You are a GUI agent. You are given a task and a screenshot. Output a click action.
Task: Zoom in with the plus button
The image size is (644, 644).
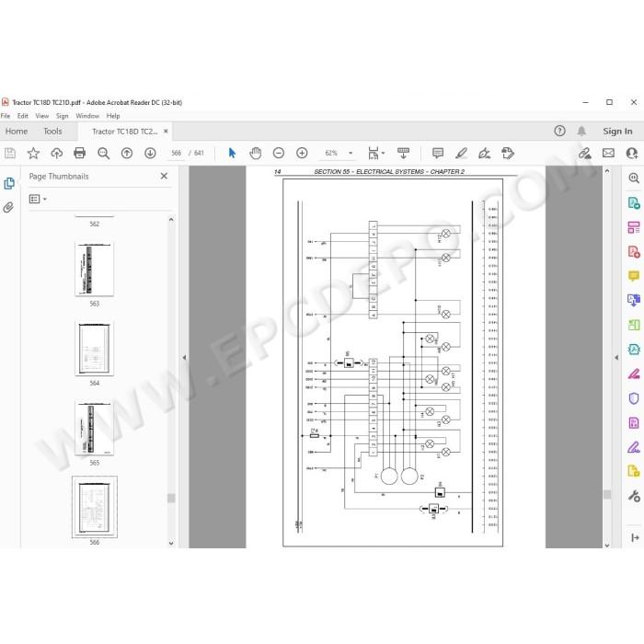click(x=302, y=154)
